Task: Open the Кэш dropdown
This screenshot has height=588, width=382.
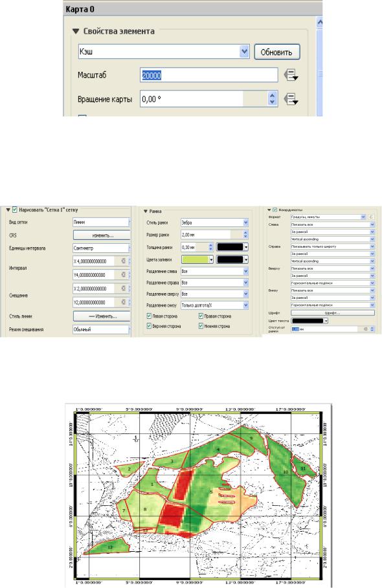Action: (x=164, y=51)
